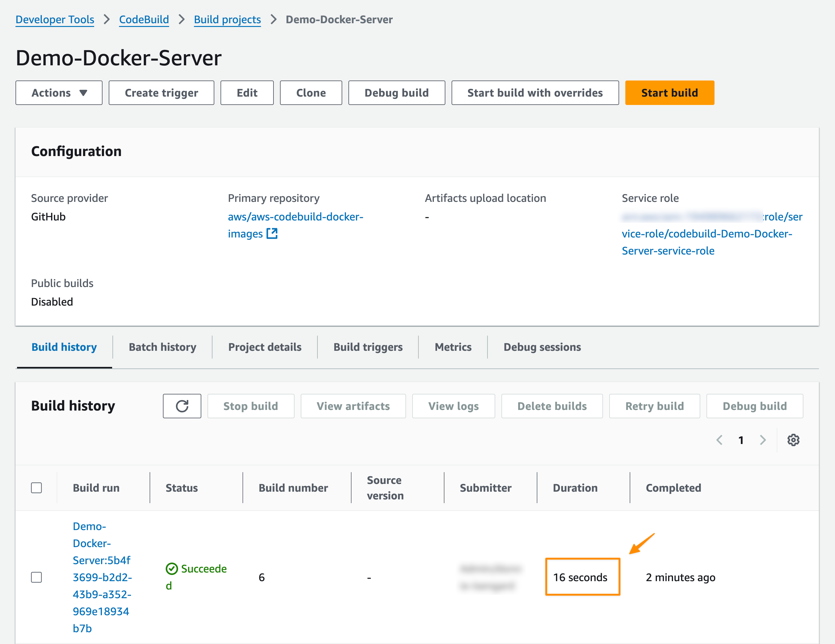This screenshot has width=835, height=644.
Task: Go to next page of builds
Action: coord(763,440)
